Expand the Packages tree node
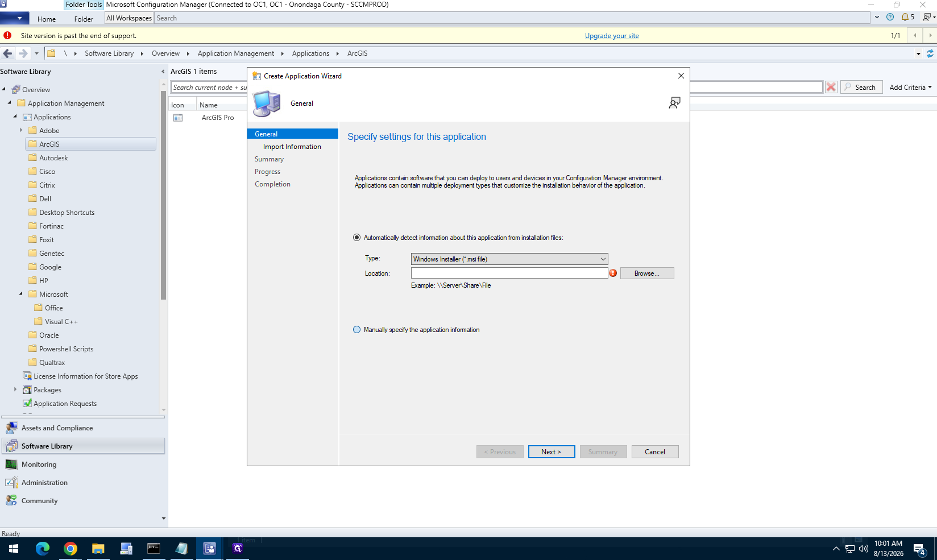937x560 pixels. point(15,389)
